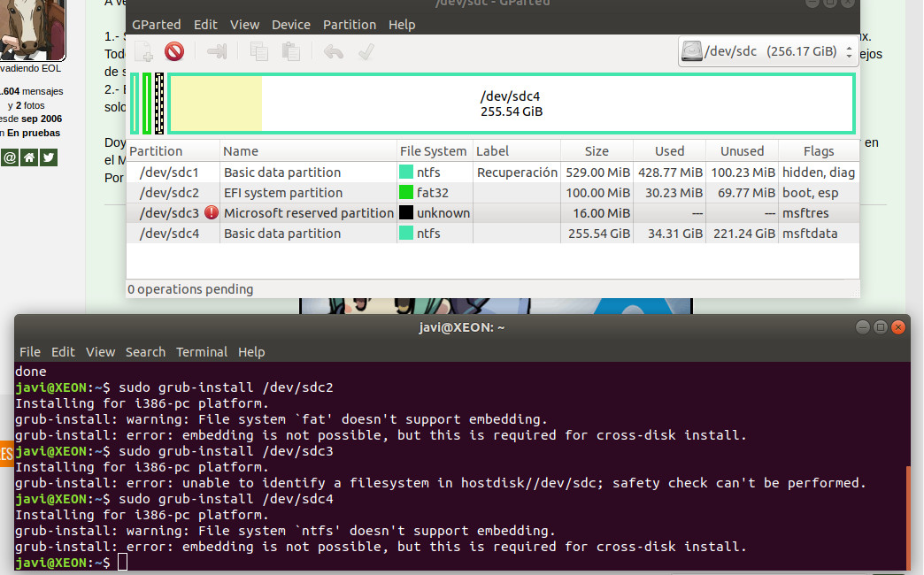Click the terminal title javi@XEON
Viewport: 924px width, 575px height.
462,327
